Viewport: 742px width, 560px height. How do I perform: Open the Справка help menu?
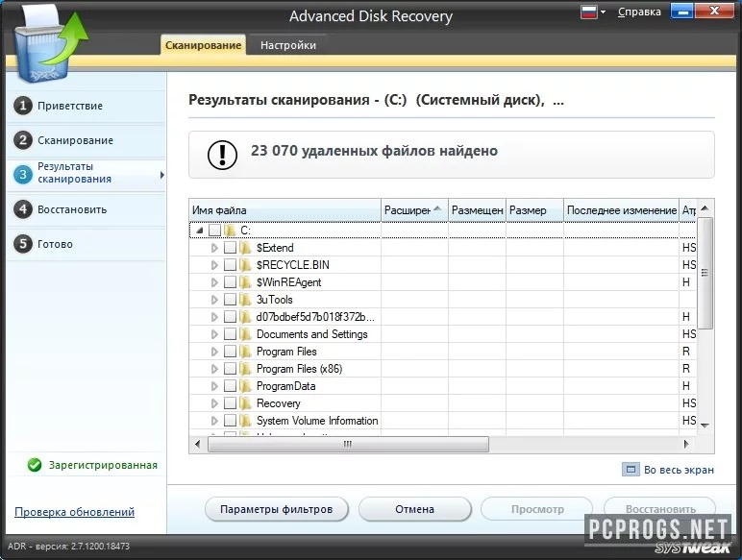[x=639, y=12]
